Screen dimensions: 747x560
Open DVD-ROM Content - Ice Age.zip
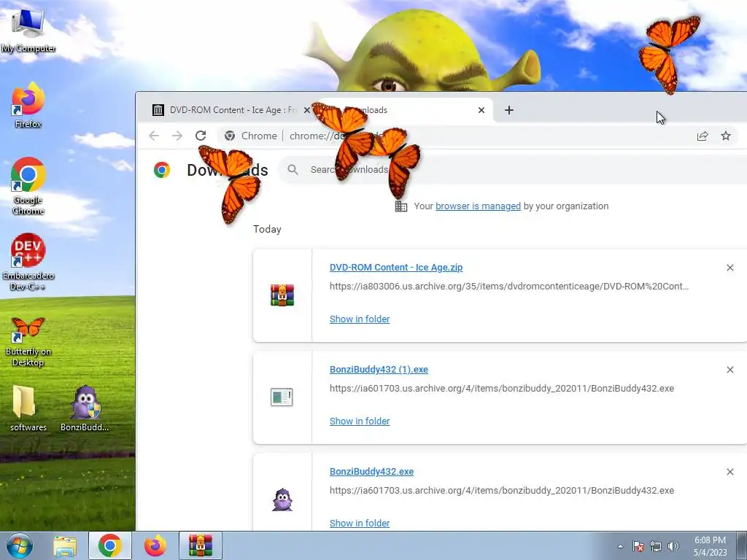click(396, 267)
